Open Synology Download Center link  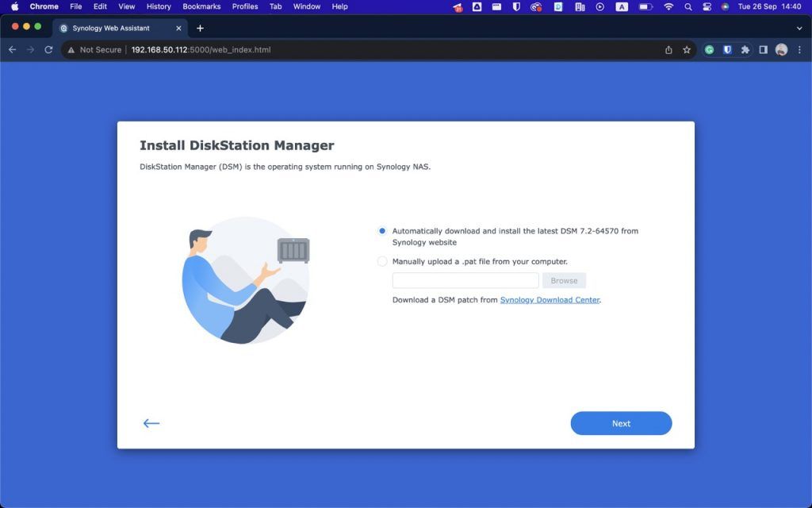click(x=550, y=299)
